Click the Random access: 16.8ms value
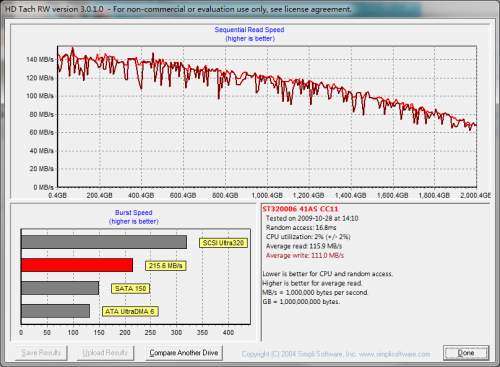This screenshot has height=367, width=500. 301,228
